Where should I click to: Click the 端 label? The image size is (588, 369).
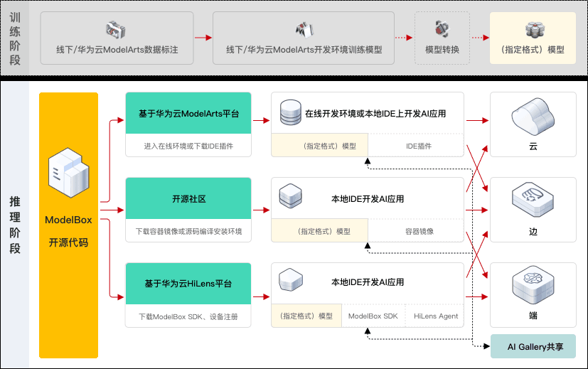(x=533, y=316)
